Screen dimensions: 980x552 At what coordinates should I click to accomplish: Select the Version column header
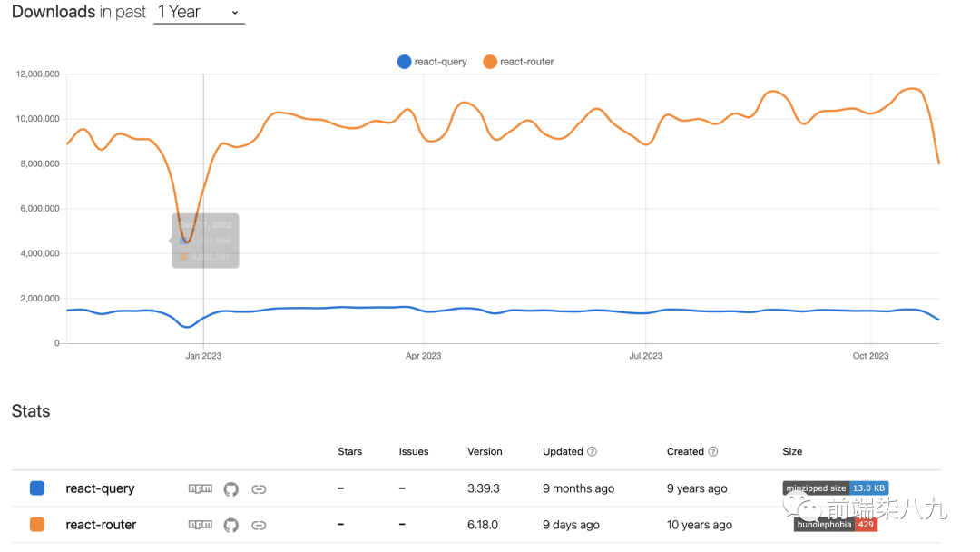coord(485,451)
